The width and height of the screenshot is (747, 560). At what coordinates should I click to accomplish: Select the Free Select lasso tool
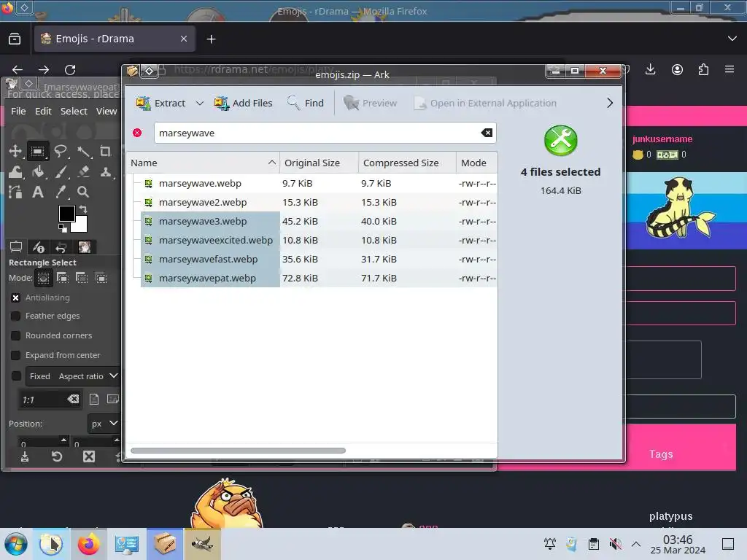(61, 152)
